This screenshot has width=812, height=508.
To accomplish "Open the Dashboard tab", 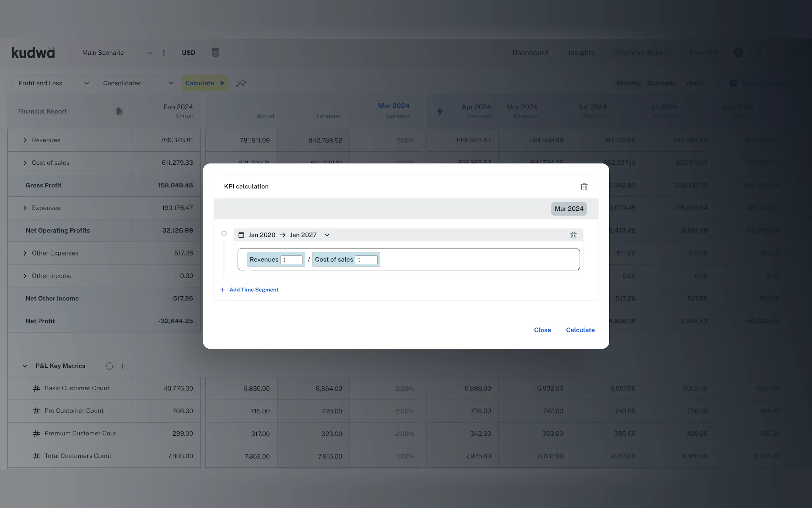I will [x=530, y=52].
